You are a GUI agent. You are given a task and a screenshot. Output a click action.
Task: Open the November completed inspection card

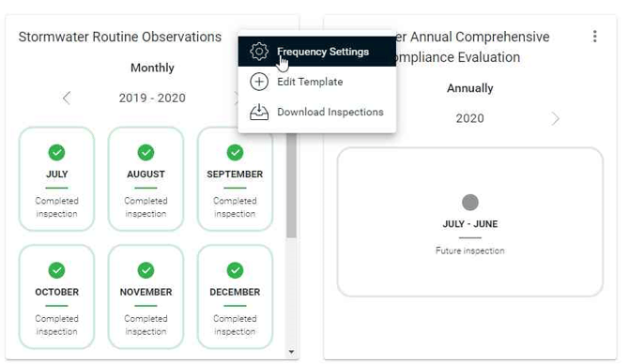tap(146, 296)
